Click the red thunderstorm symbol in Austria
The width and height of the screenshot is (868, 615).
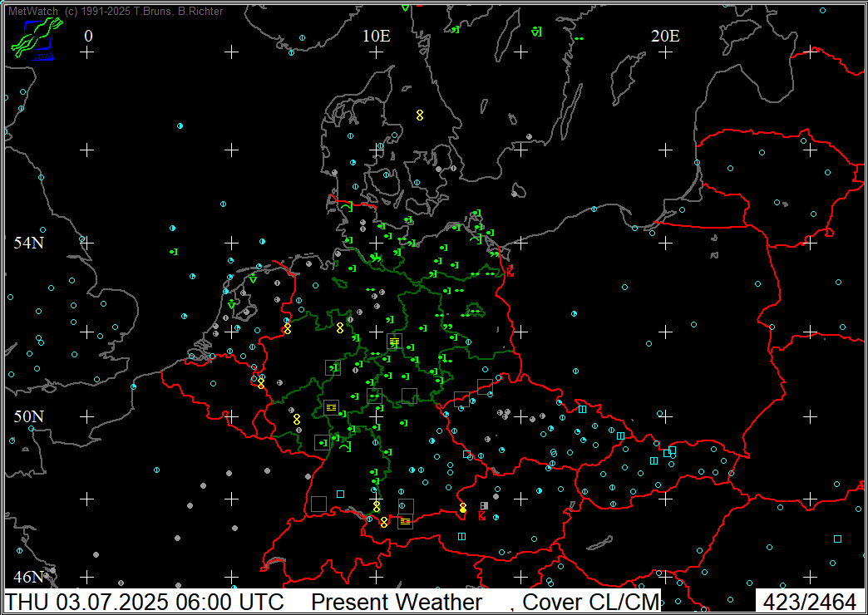(482, 516)
